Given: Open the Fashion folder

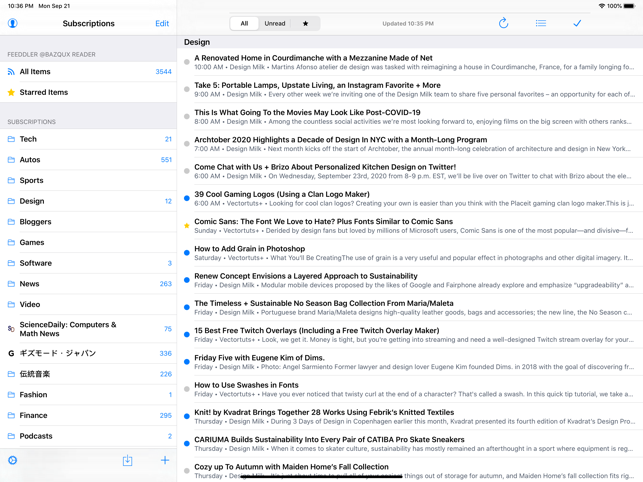Looking at the screenshot, I should pyautogui.click(x=88, y=395).
